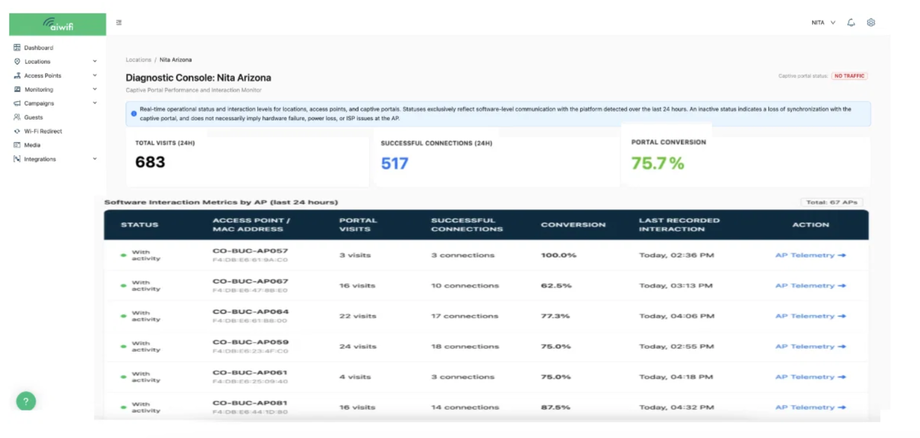Toggle the hamburger sidebar collapse icon
Screen dimensions: 920x438
pyautogui.click(x=119, y=22)
